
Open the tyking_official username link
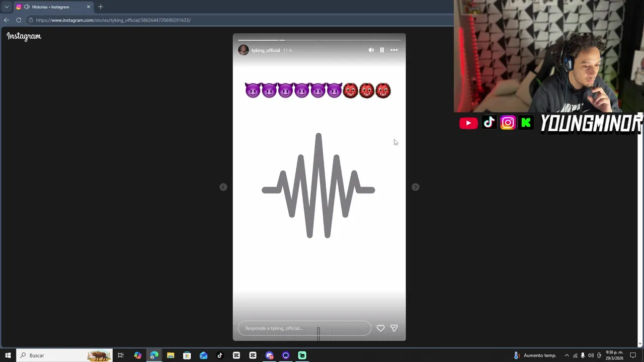(x=266, y=50)
